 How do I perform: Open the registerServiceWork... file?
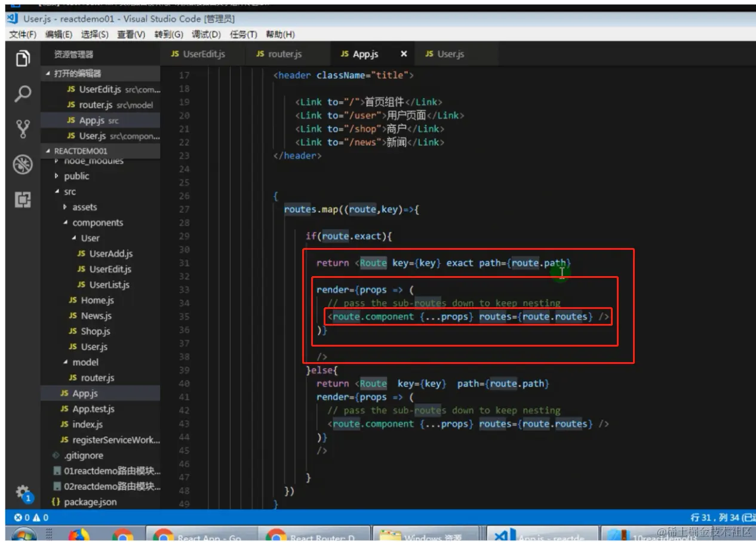click(100, 440)
